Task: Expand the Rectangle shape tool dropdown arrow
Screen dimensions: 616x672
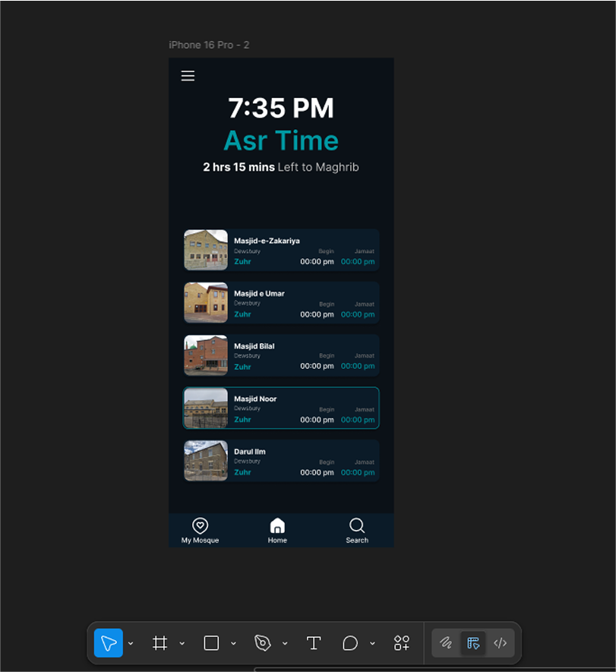Action: [x=233, y=644]
